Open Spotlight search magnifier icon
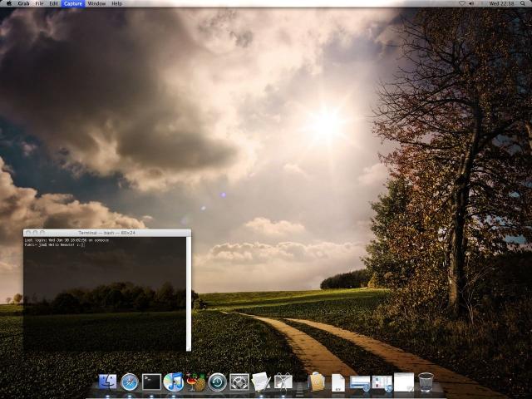The height and width of the screenshot is (399, 532). pyautogui.click(x=523, y=3)
